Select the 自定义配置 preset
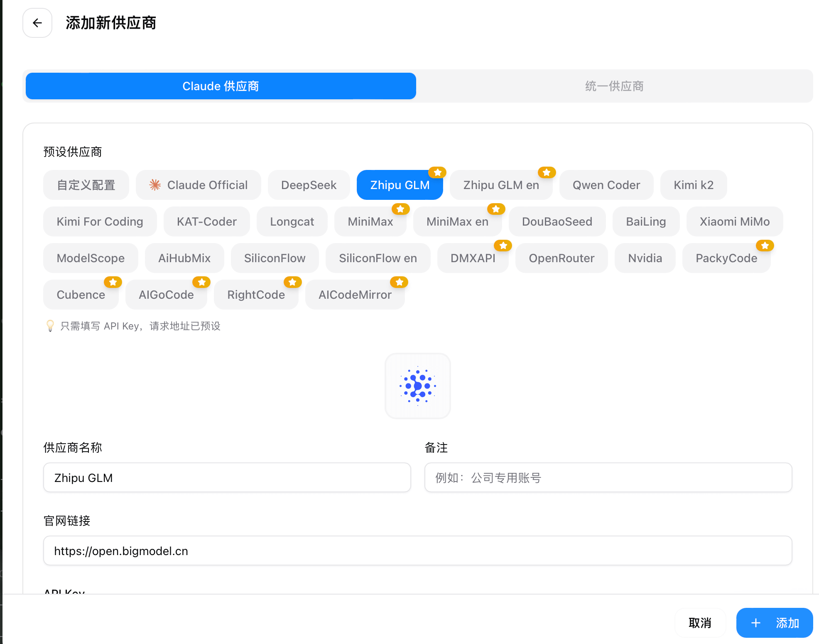Viewport: 819px width, 644px height. (86, 185)
